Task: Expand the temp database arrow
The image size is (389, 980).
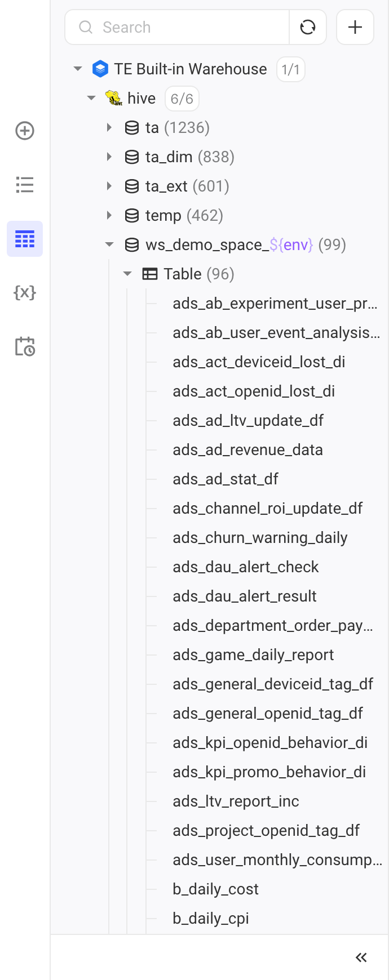Action: click(x=109, y=215)
